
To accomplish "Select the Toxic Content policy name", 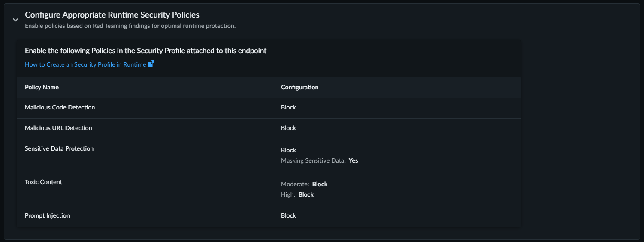I will pyautogui.click(x=43, y=182).
